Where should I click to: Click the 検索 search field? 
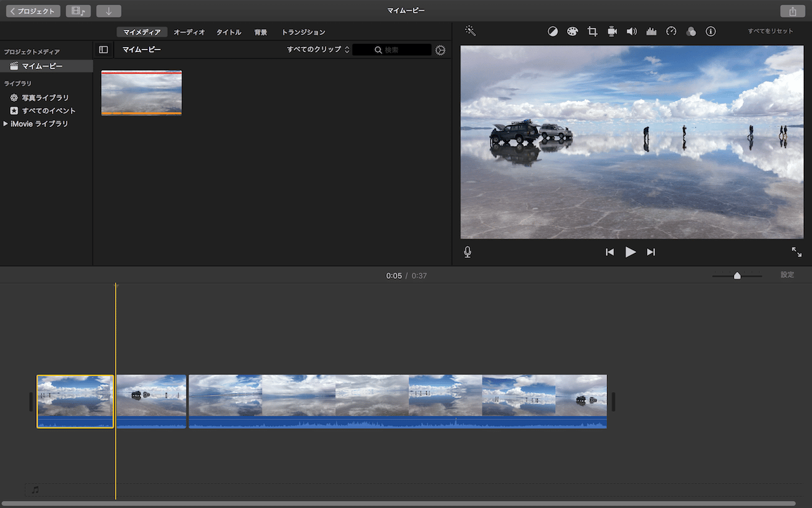coord(392,50)
